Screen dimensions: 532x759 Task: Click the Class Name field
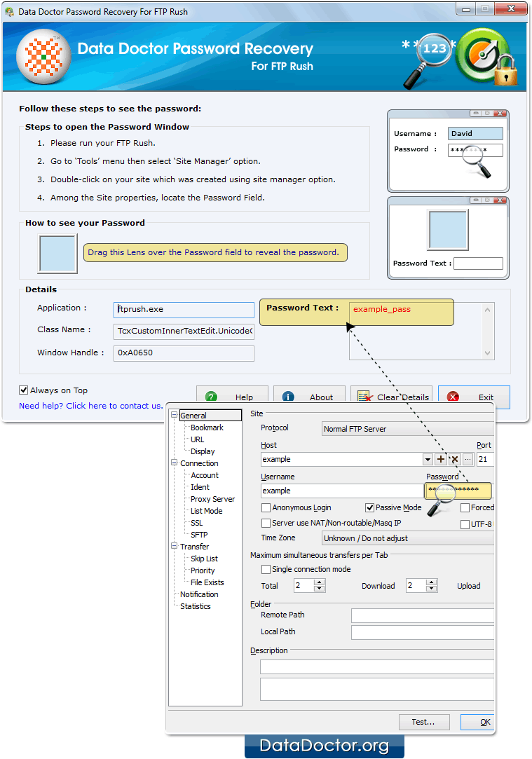184,331
